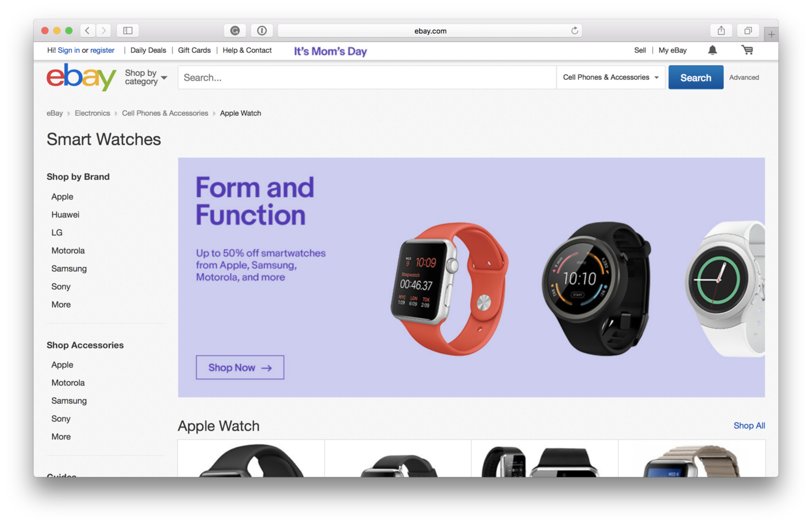Click the Search text field

click(367, 77)
